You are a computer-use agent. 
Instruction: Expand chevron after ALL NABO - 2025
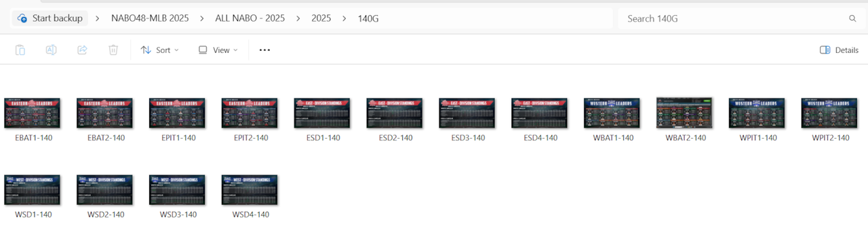coord(298,18)
